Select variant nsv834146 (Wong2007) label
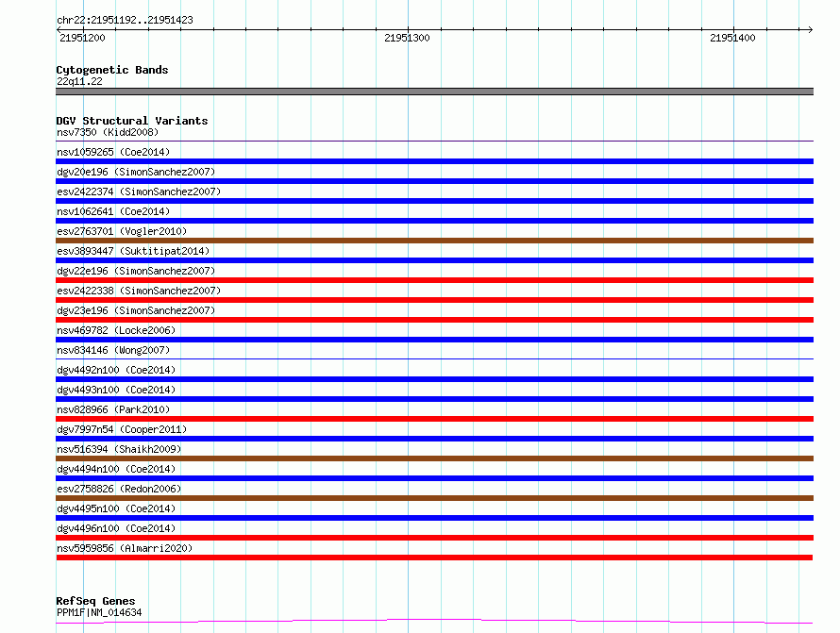The height and width of the screenshot is (633, 840). pos(113,350)
